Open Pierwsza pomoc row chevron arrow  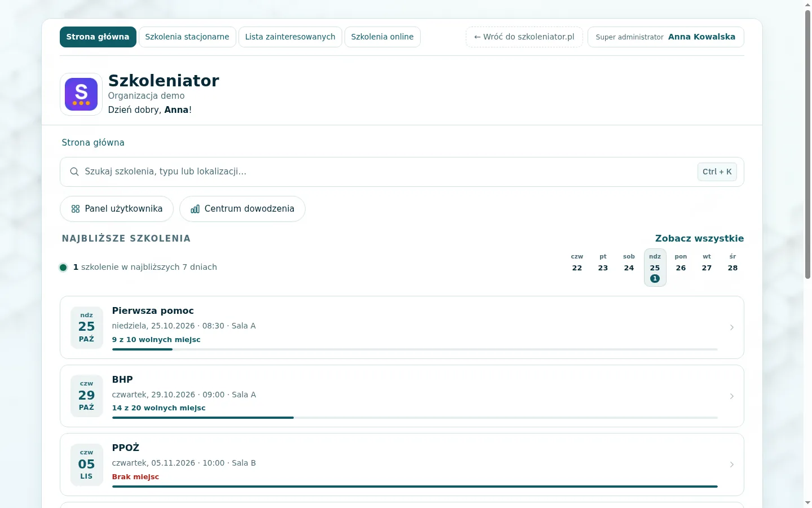(x=732, y=327)
